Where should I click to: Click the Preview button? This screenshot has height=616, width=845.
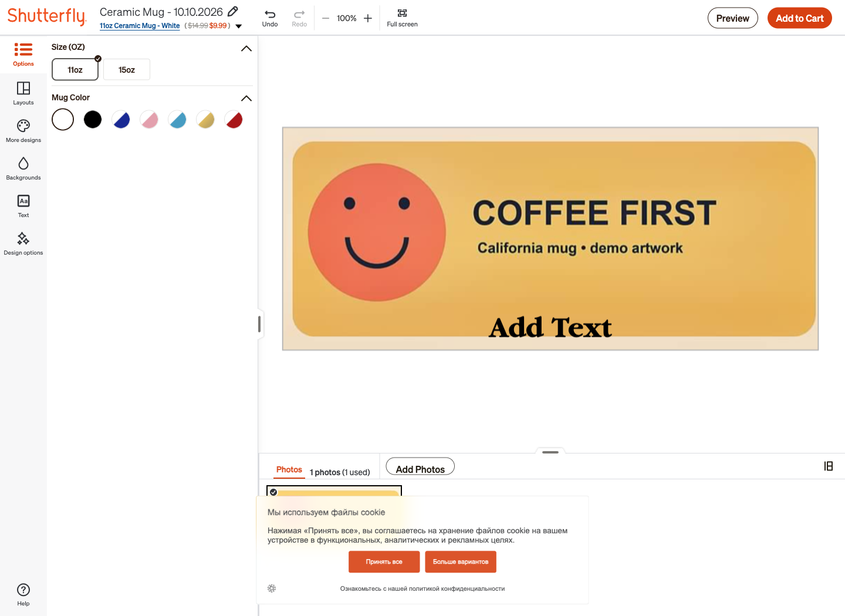tap(733, 18)
